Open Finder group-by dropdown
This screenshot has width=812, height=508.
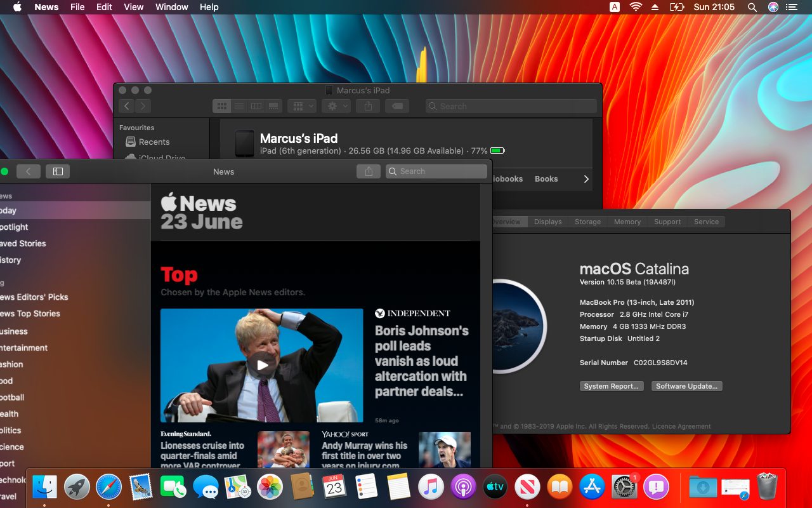[301, 106]
